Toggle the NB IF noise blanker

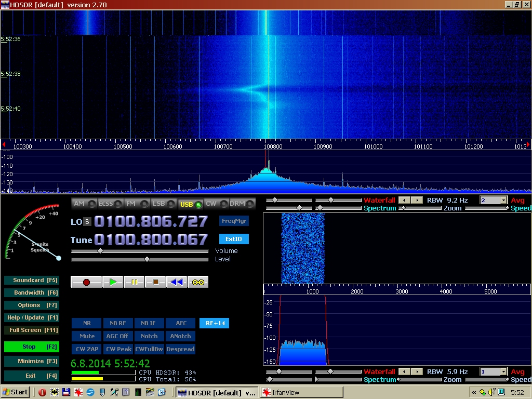tap(149, 323)
